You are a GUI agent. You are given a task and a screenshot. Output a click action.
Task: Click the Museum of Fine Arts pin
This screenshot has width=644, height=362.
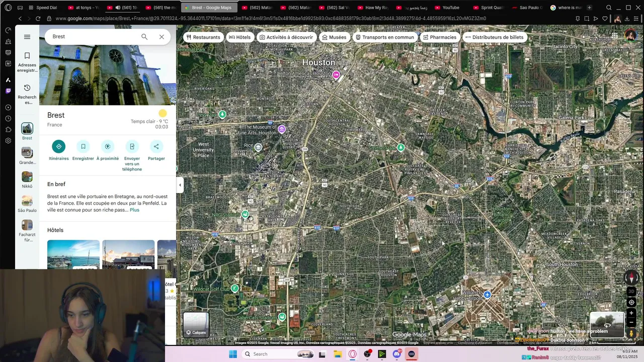coord(282,129)
